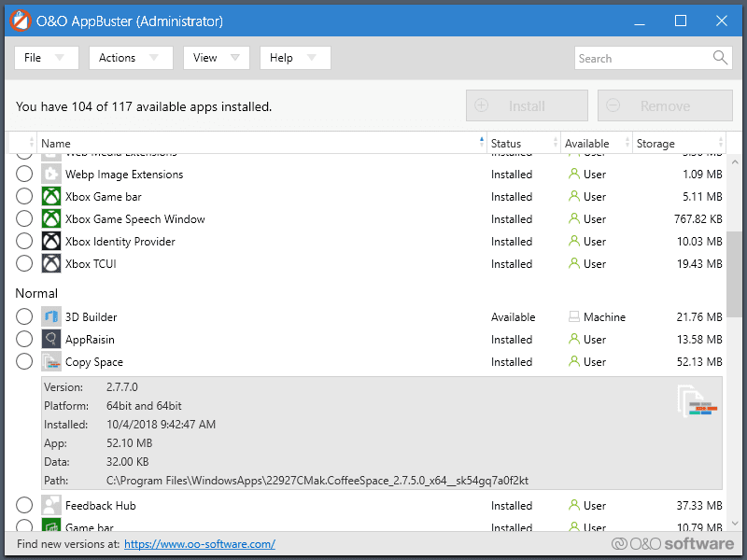Click the machine icon in the 3D Builder row
Viewport: 747px width, 560px height.
click(574, 316)
